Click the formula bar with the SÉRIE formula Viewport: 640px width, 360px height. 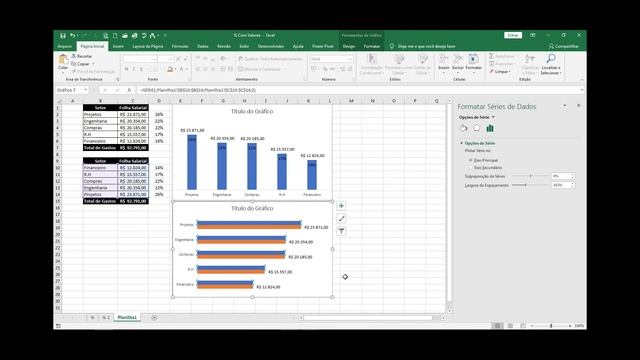click(358, 90)
